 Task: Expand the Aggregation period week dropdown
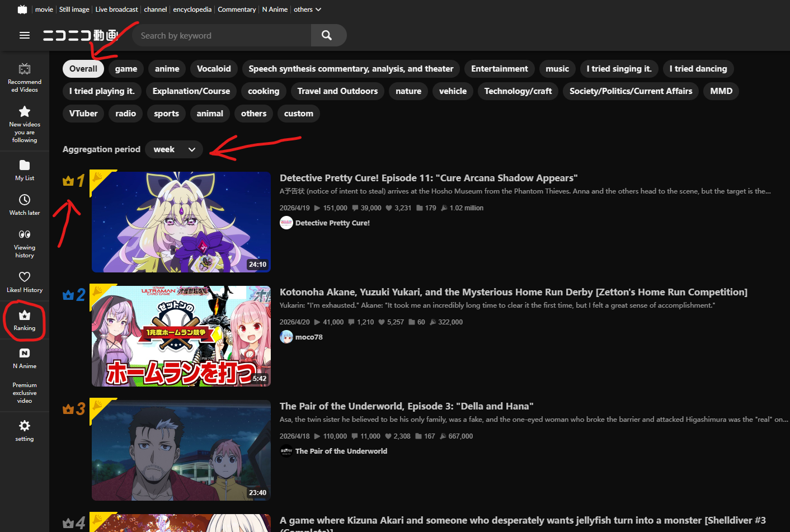pos(174,149)
